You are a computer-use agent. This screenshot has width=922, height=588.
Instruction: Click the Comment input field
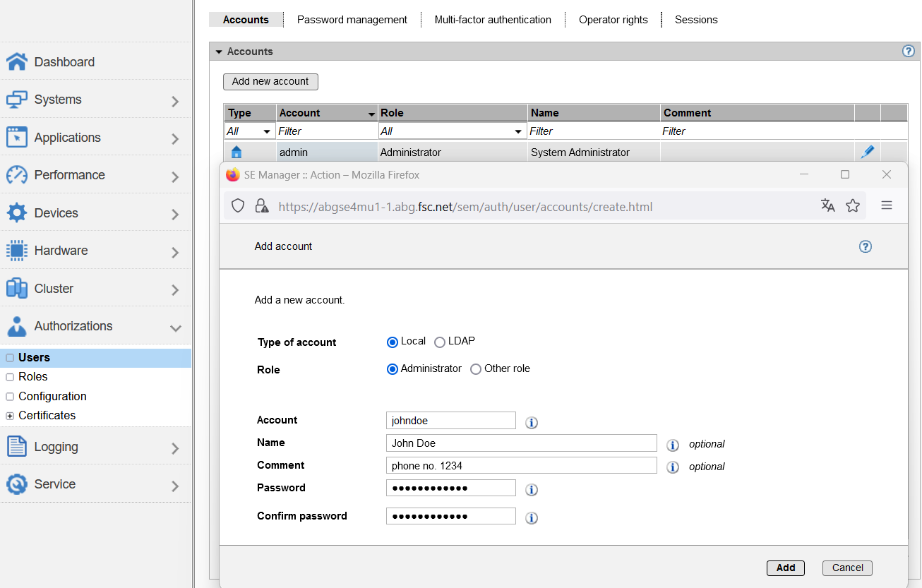point(521,466)
